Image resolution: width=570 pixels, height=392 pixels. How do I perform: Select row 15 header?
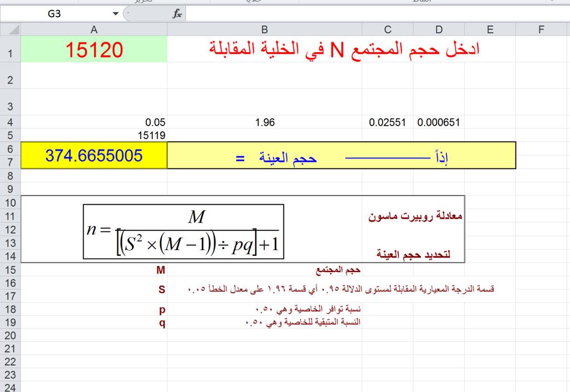(10, 270)
